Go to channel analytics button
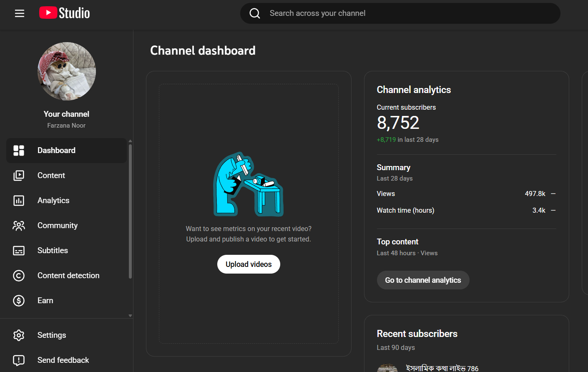This screenshot has height=372, width=588. coord(423,280)
